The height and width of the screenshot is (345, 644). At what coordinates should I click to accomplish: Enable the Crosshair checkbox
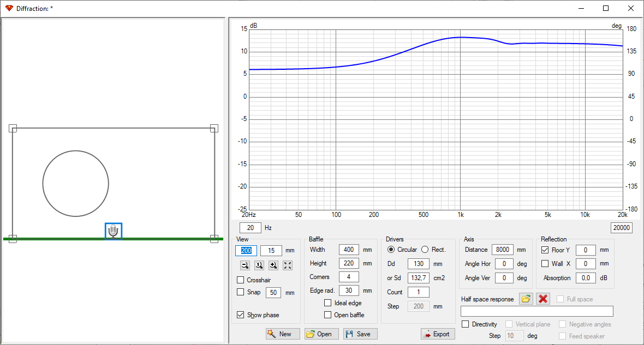coord(241,280)
